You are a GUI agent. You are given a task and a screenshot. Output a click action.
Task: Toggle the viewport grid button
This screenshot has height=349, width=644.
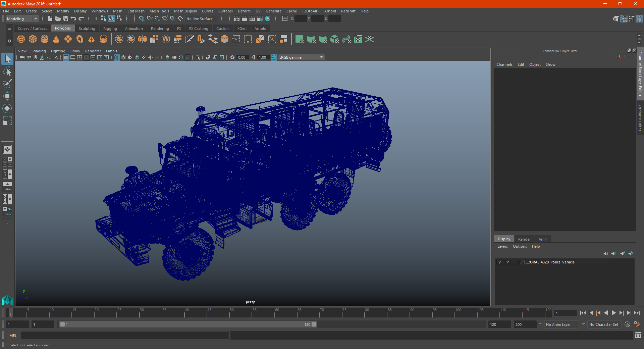pos(66,57)
